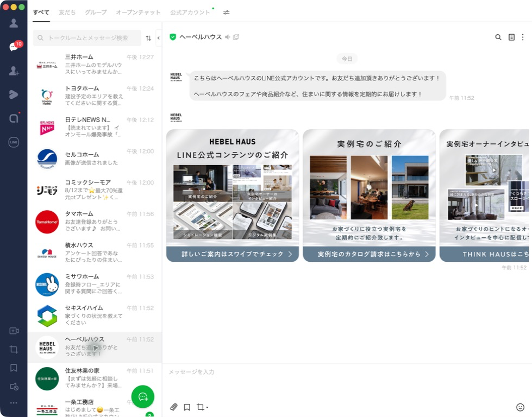This screenshot has width=532, height=417.
Task: Open emoji and sticker picker
Action: point(520,407)
